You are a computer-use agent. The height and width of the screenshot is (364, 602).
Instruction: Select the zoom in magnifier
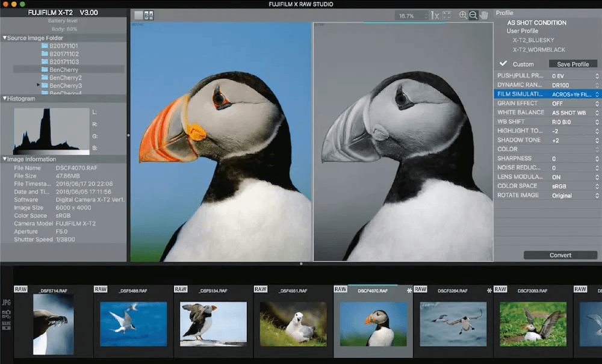tap(463, 16)
